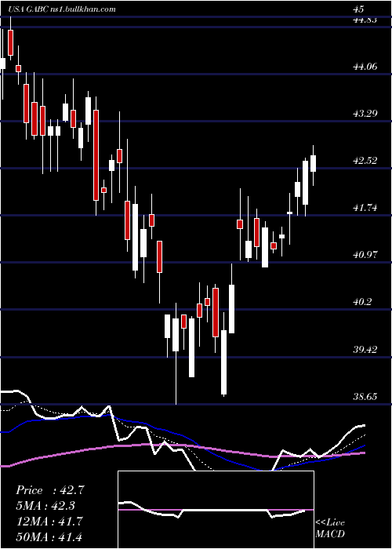Click the 43.29 price axis label
392x549 pixels.
click(365, 113)
